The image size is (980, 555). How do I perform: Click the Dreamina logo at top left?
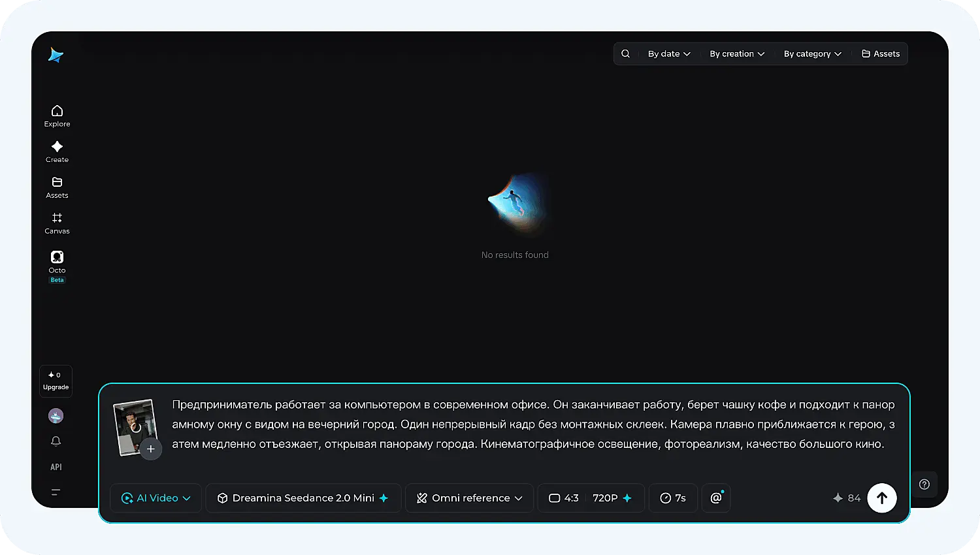(56, 55)
